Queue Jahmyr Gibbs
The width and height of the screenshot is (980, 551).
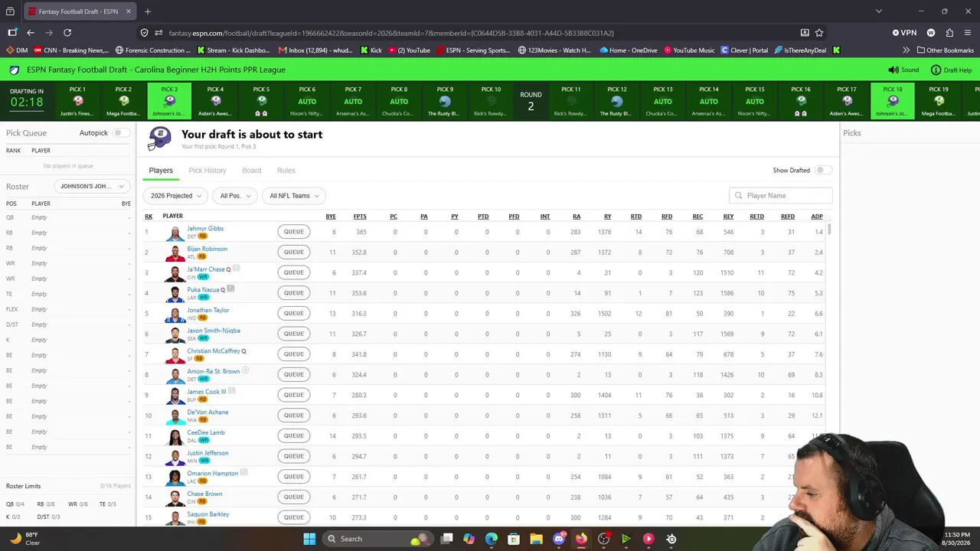coord(294,232)
